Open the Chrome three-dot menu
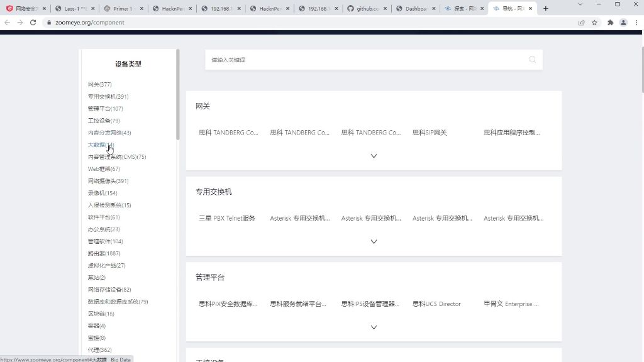This screenshot has width=644, height=362. coord(636,23)
